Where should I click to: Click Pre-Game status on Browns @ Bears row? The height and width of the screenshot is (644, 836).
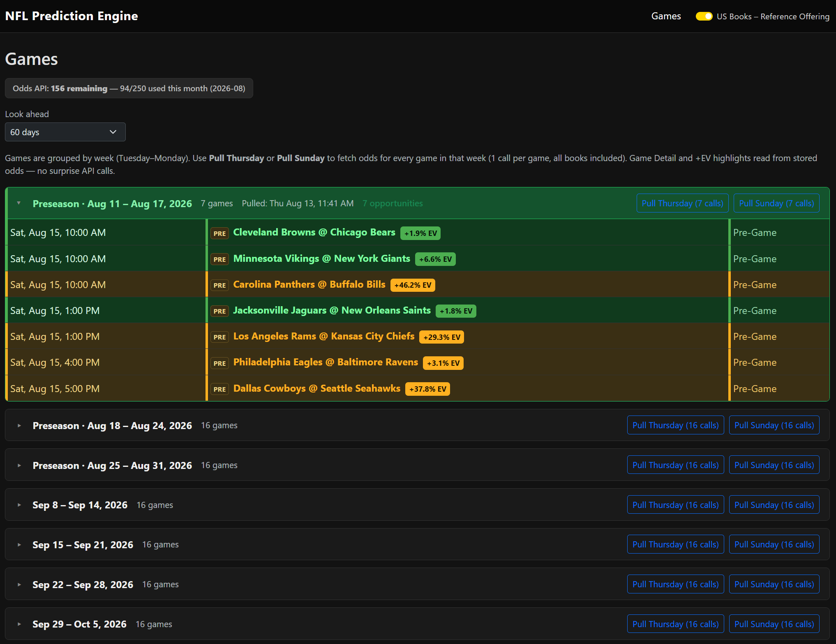755,233
